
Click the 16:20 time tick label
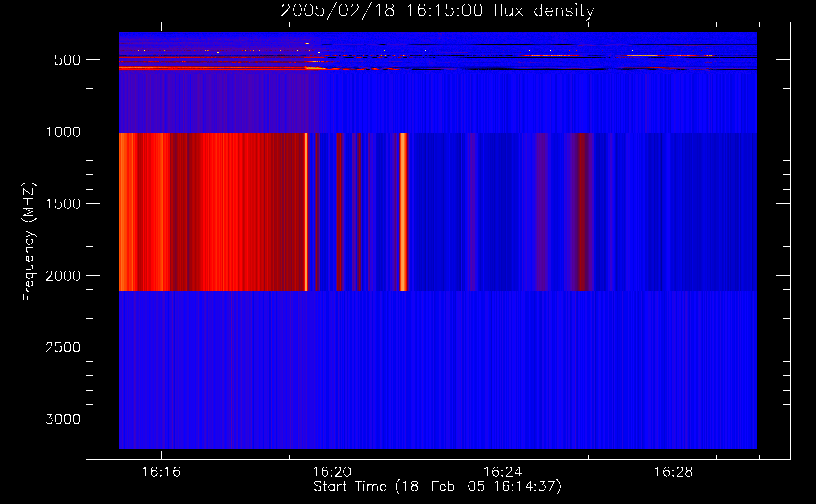tap(332, 472)
